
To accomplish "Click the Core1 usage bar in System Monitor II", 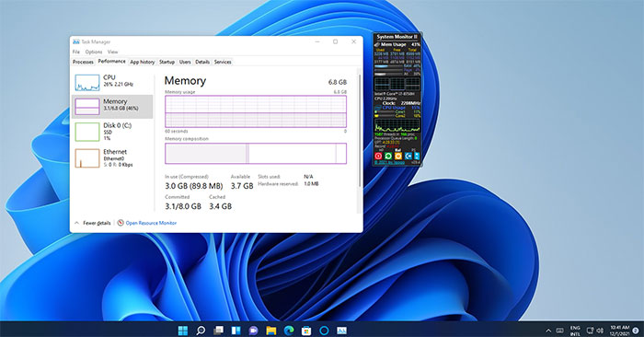I will coord(385,111).
